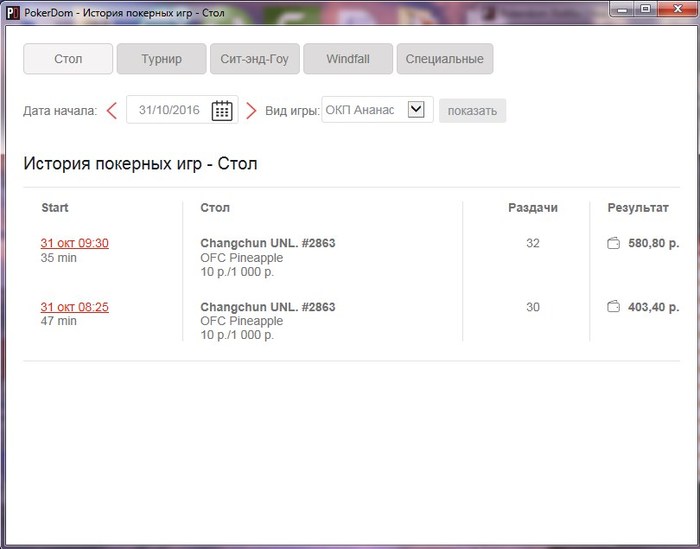Switch to the Турнир tab
Viewport: 700px width, 549px height.
pyautogui.click(x=162, y=58)
